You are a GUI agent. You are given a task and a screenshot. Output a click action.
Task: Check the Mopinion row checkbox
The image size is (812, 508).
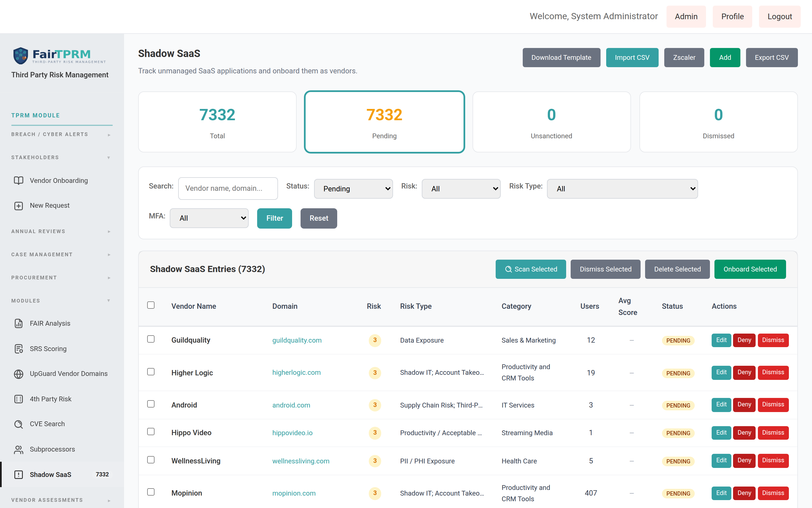(151, 492)
